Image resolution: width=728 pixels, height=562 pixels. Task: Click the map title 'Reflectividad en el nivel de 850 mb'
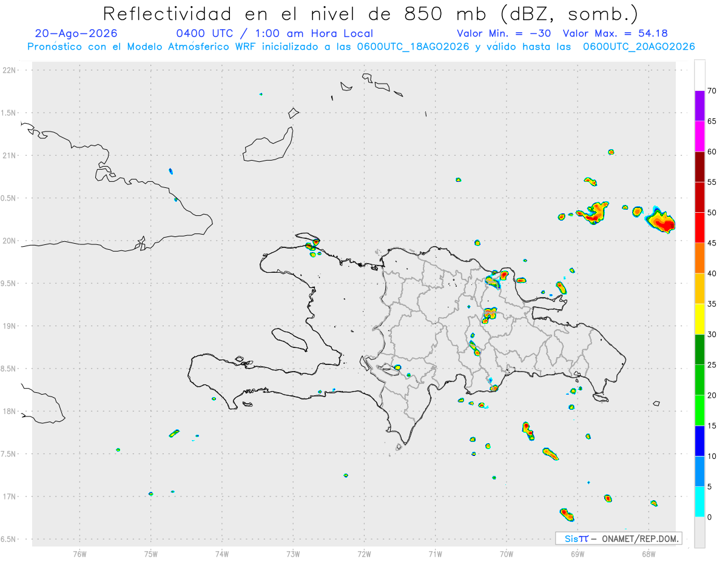click(x=370, y=13)
